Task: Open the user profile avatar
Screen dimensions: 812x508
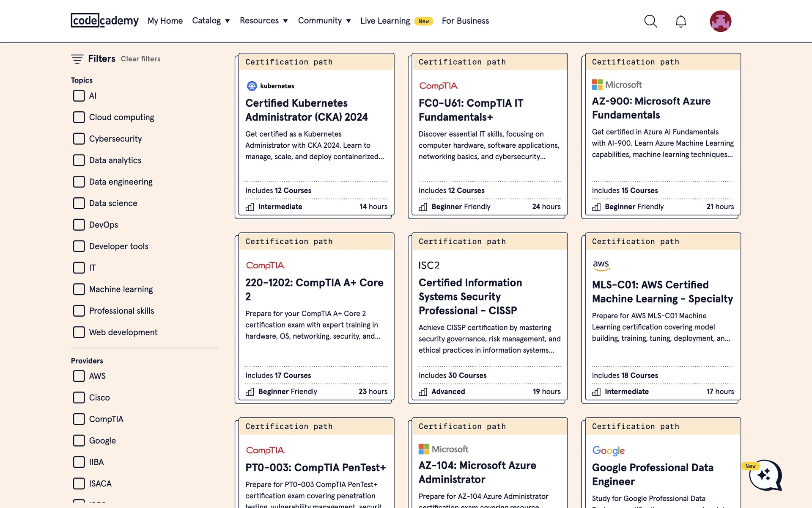Action: [720, 21]
